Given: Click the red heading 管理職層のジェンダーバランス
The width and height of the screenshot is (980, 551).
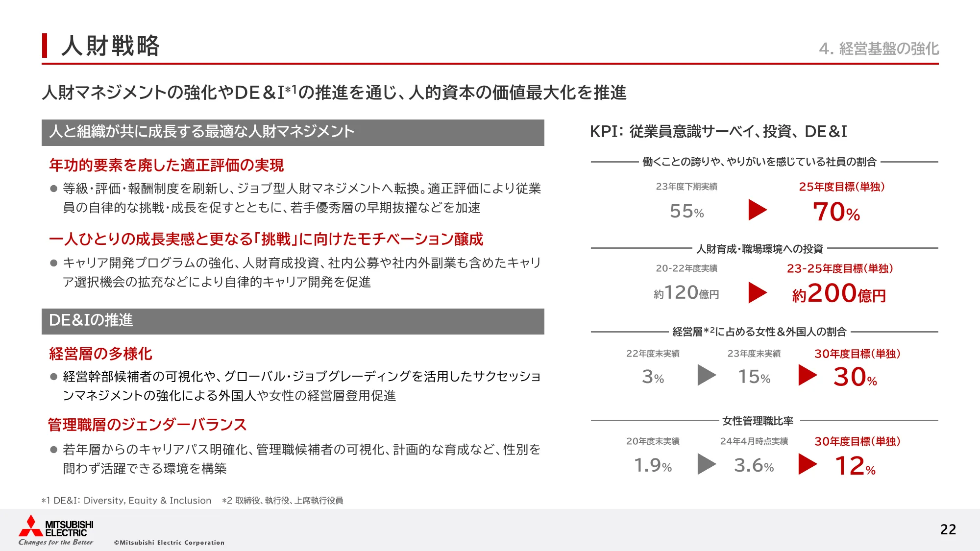Looking at the screenshot, I should point(147,424).
